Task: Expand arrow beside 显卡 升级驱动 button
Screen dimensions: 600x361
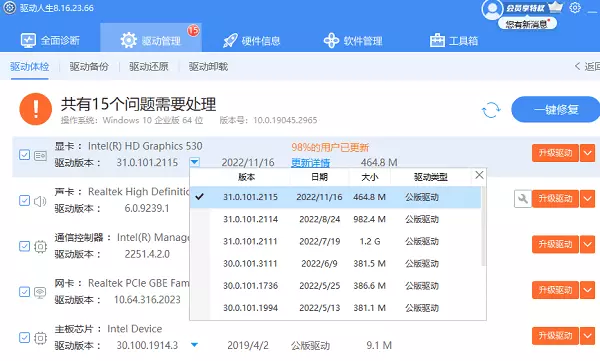Action: (x=587, y=153)
